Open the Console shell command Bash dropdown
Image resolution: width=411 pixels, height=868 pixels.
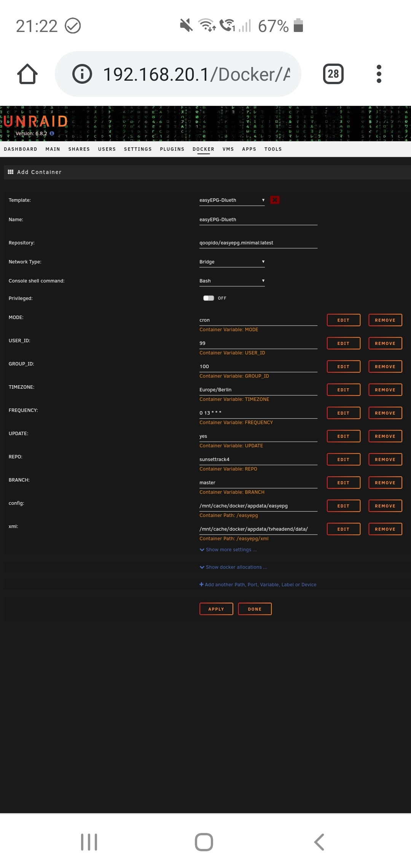(232, 281)
